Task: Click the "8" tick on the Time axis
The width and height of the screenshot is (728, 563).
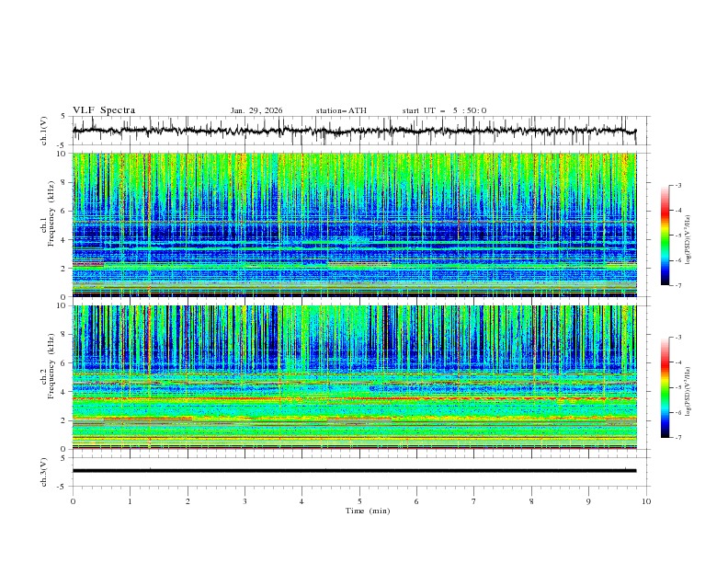Action: click(x=531, y=501)
